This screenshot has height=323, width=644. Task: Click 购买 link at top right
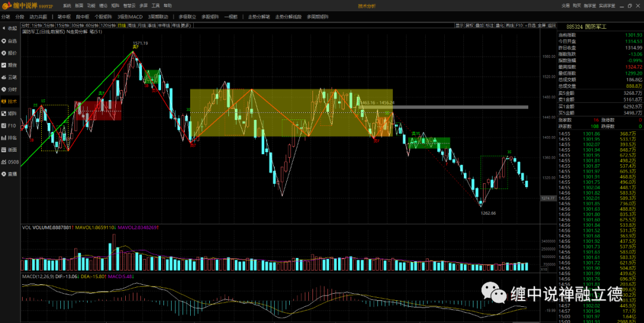577,6
